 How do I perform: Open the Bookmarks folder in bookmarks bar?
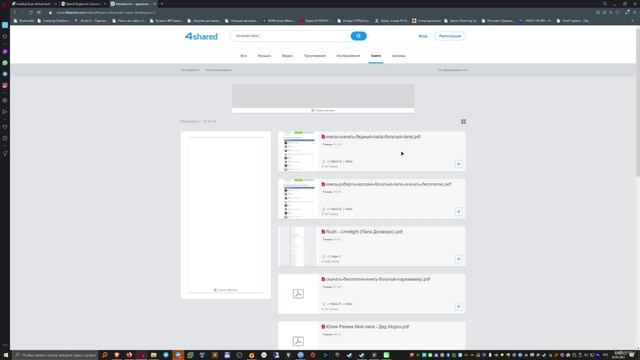pyautogui.click(x=24, y=20)
